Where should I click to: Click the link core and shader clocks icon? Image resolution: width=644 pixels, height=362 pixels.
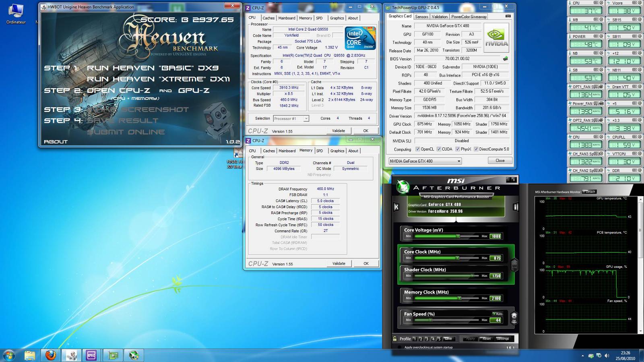pyautogui.click(x=514, y=265)
